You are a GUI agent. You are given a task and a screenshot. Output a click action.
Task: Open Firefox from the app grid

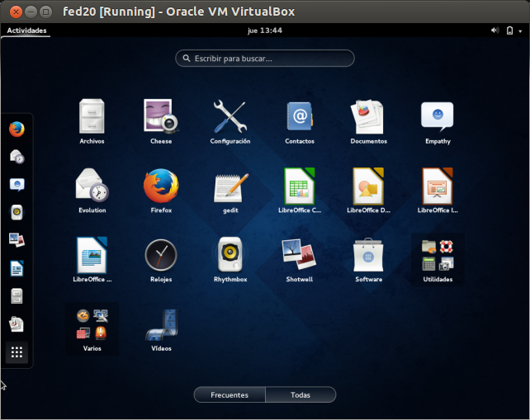point(161,191)
